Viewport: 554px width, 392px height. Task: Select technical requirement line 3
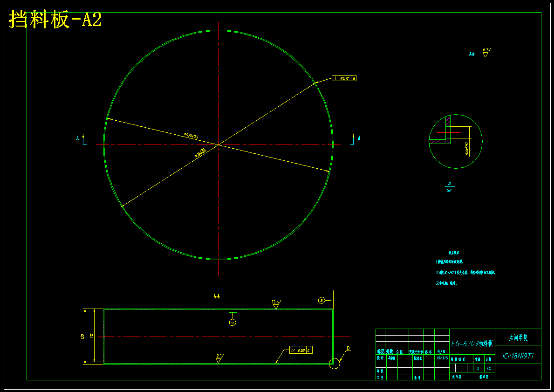click(x=446, y=283)
